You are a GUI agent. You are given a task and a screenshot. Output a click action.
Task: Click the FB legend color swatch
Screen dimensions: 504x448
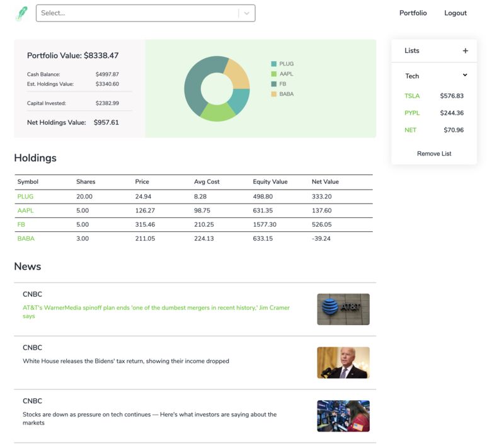pos(273,84)
